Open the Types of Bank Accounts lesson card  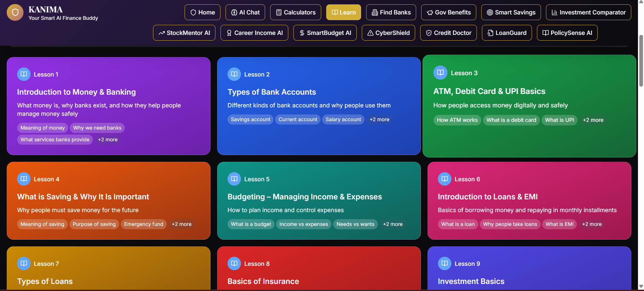point(319,106)
